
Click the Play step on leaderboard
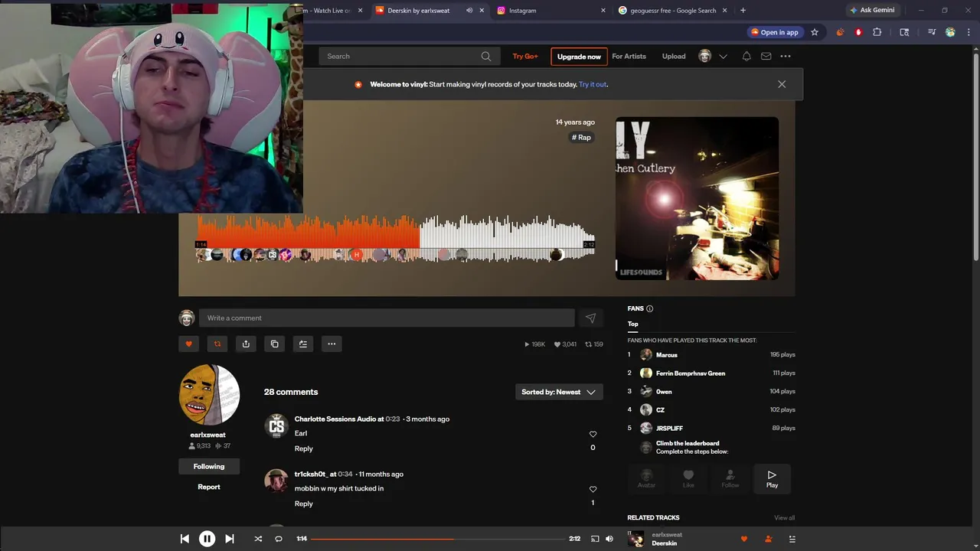pos(772,478)
